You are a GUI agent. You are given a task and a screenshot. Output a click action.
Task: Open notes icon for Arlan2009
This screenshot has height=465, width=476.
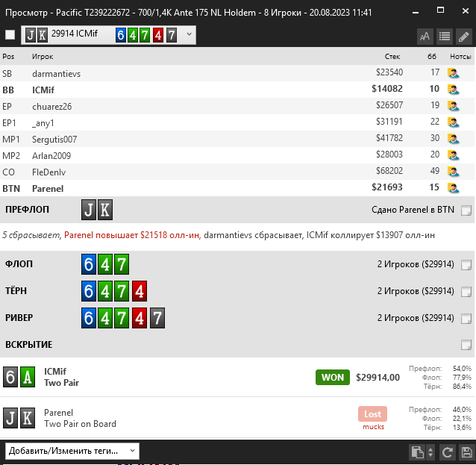(x=453, y=155)
